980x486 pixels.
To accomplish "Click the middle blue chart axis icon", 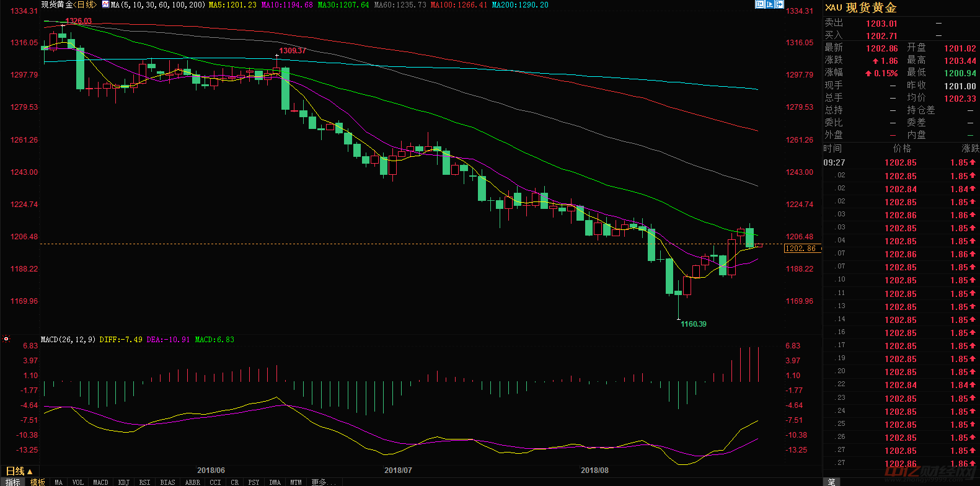I will (769, 4).
